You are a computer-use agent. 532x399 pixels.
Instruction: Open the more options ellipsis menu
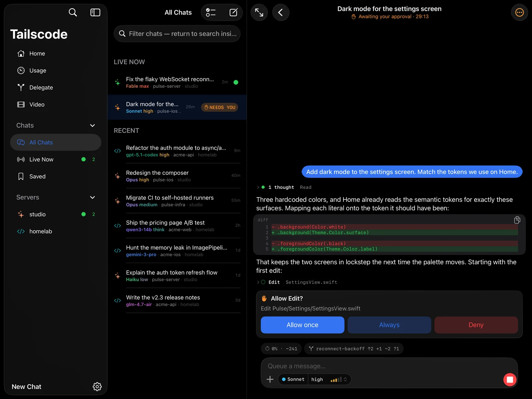(x=519, y=13)
